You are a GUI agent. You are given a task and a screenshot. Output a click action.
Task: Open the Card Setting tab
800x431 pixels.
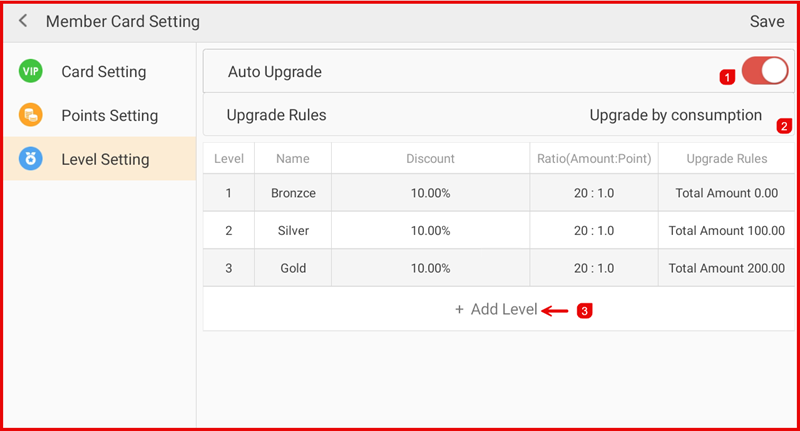coord(103,72)
